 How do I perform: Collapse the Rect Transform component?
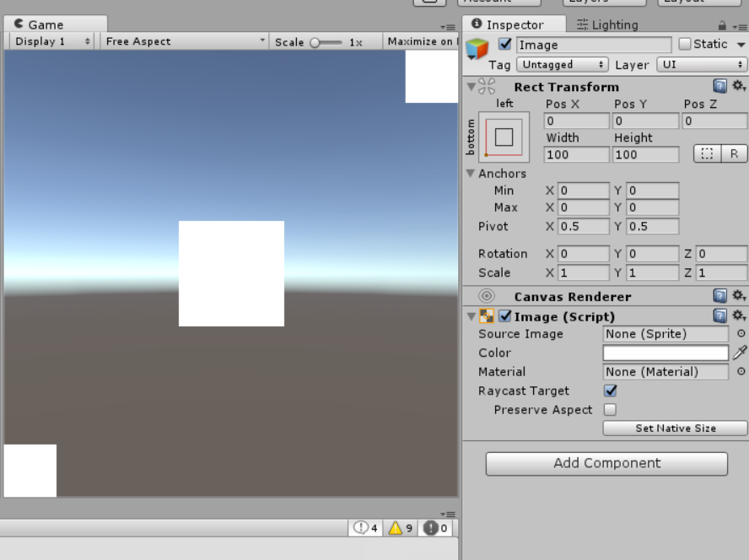coord(471,87)
